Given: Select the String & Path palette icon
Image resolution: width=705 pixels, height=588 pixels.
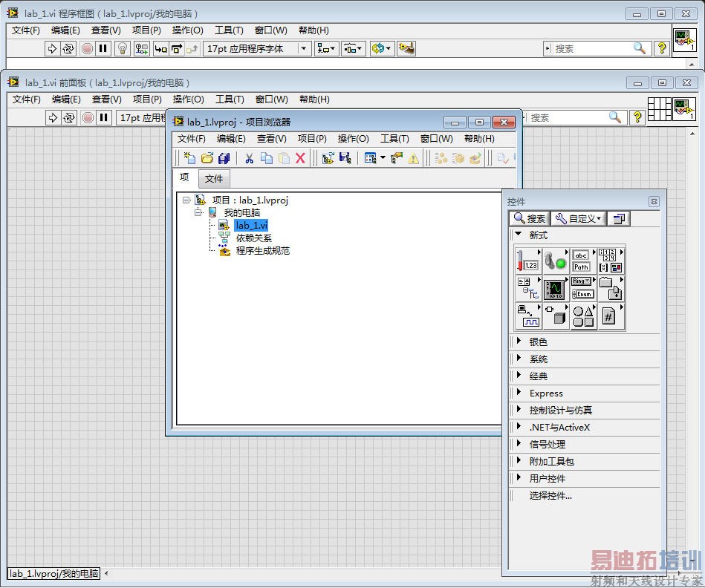Looking at the screenshot, I should click(582, 260).
